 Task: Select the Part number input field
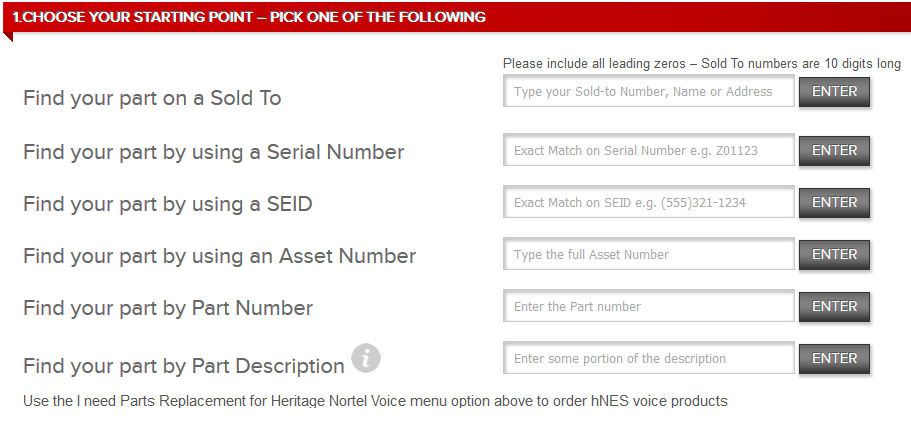[x=649, y=306]
